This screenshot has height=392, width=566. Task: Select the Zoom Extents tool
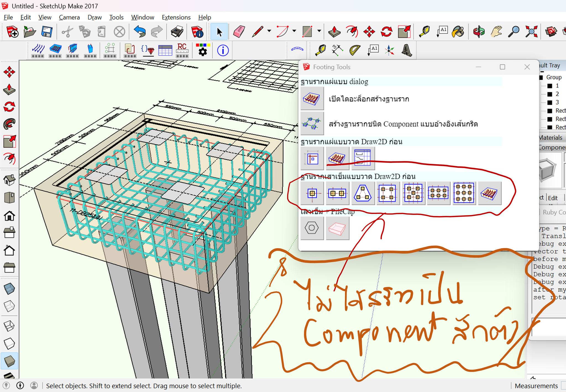(x=531, y=32)
